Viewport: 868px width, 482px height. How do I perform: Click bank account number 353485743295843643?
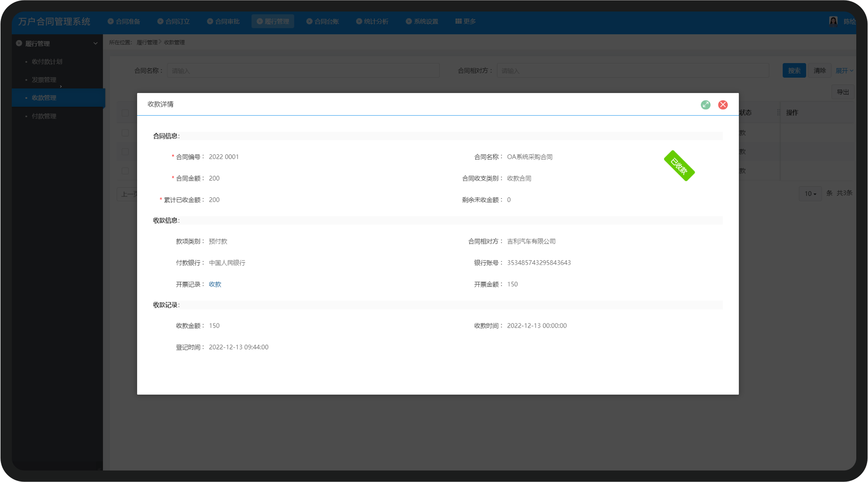click(x=539, y=262)
